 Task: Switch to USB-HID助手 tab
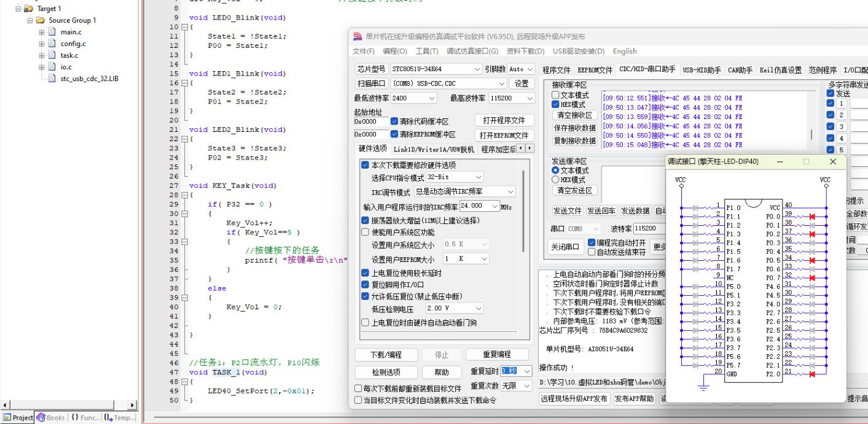(702, 70)
